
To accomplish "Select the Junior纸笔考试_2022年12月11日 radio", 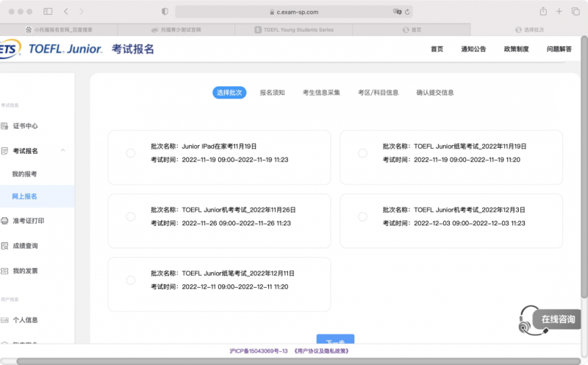I will [131, 280].
